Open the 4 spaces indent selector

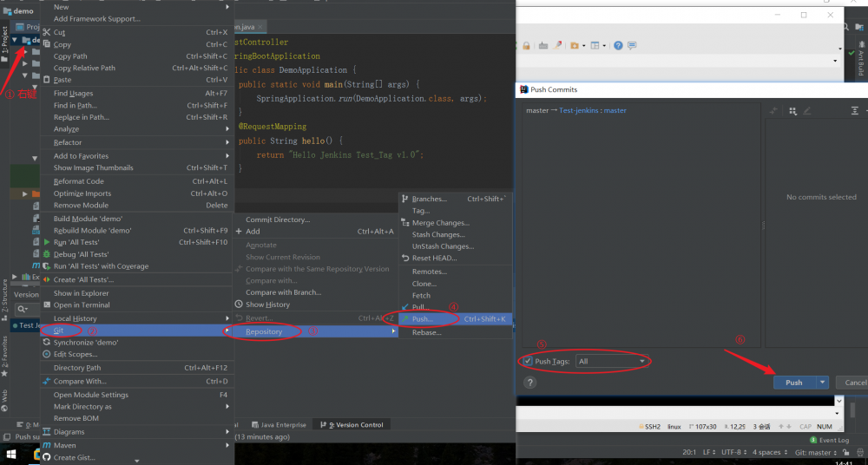[769, 452]
